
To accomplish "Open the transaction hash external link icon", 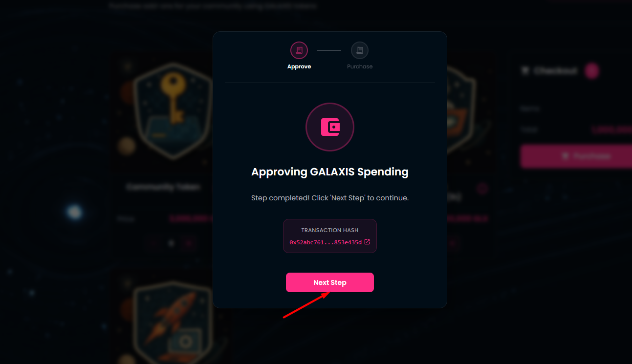I will (x=367, y=242).
